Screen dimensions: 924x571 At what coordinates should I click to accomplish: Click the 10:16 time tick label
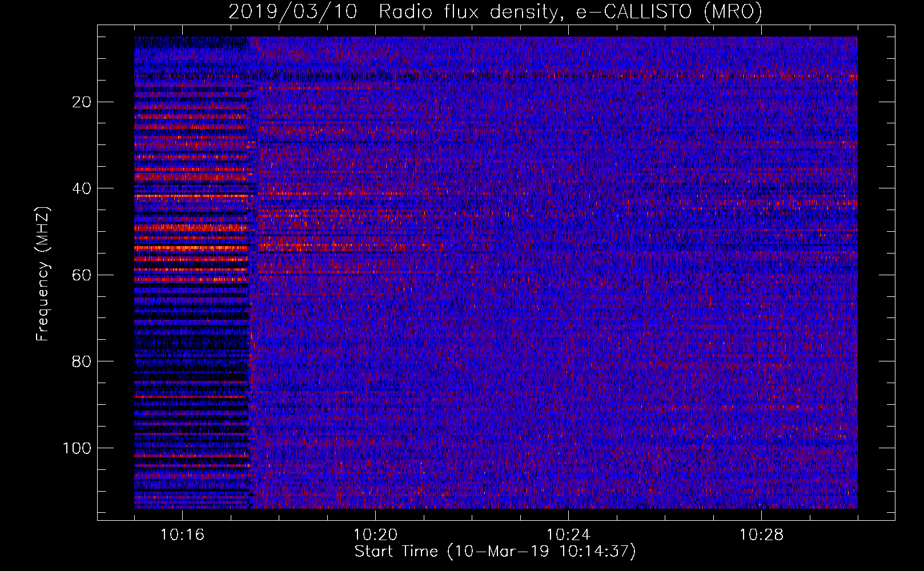point(182,534)
